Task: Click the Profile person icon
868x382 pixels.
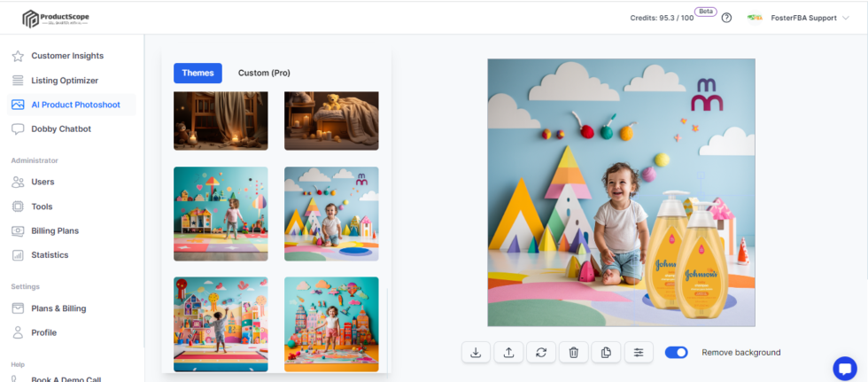Action: click(x=18, y=332)
